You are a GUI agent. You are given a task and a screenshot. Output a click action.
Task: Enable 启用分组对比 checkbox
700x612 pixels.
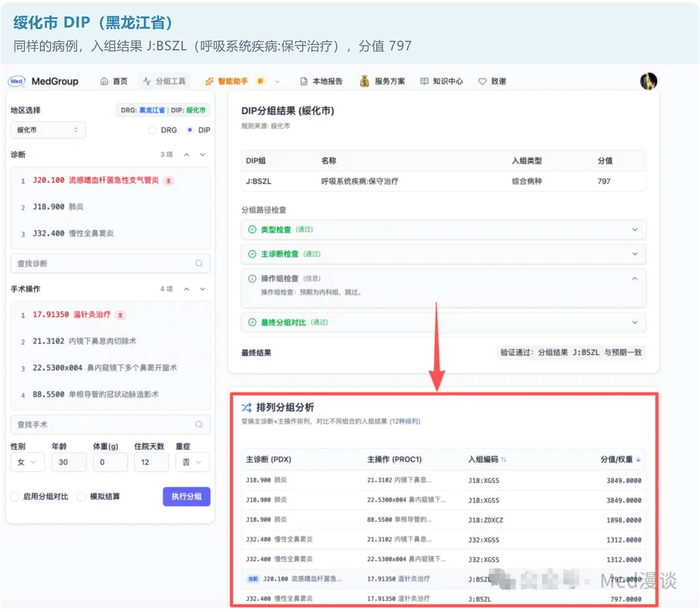15,496
